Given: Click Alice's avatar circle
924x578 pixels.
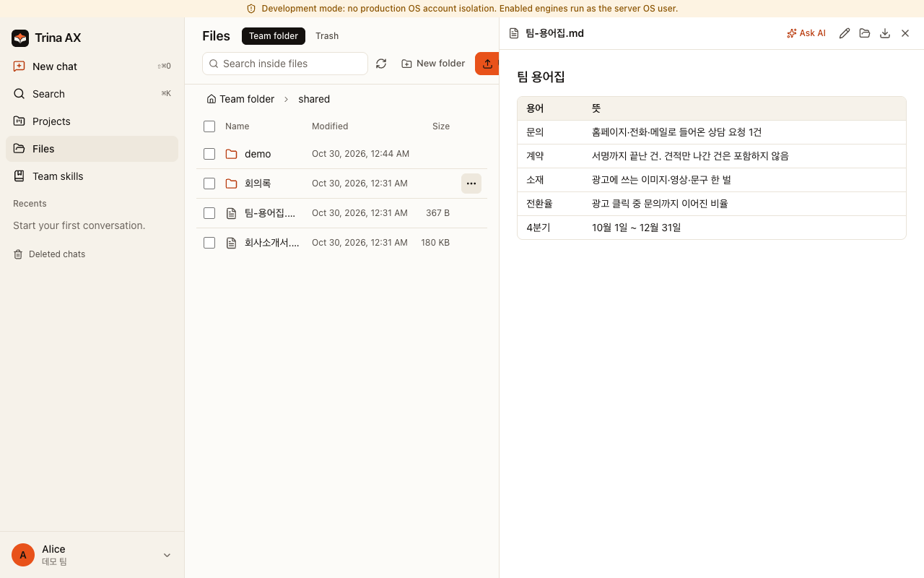Looking at the screenshot, I should [23, 555].
